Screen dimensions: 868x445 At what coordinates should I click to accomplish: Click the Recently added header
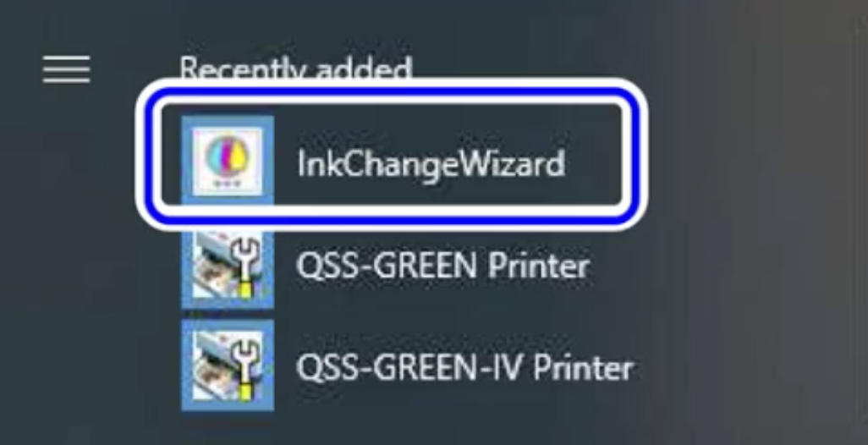tap(295, 69)
